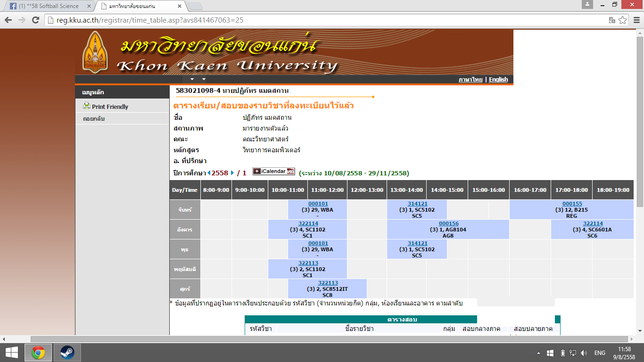644x362 pixels.
Task: Click the browser reload button
Action: (35, 20)
